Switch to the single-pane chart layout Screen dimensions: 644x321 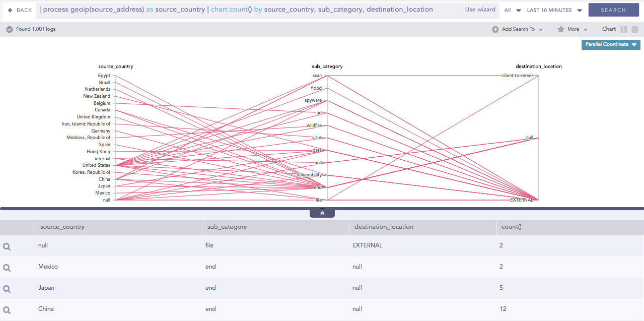pos(635,29)
